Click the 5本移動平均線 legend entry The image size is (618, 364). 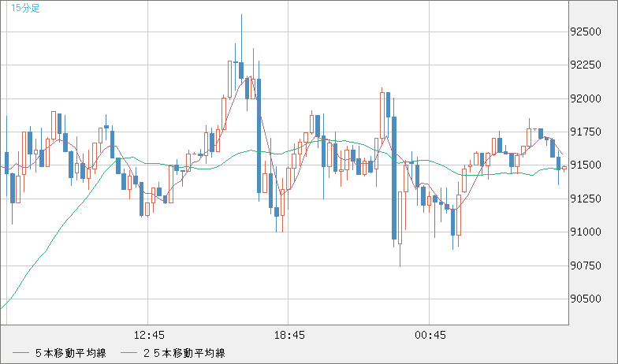(59, 353)
